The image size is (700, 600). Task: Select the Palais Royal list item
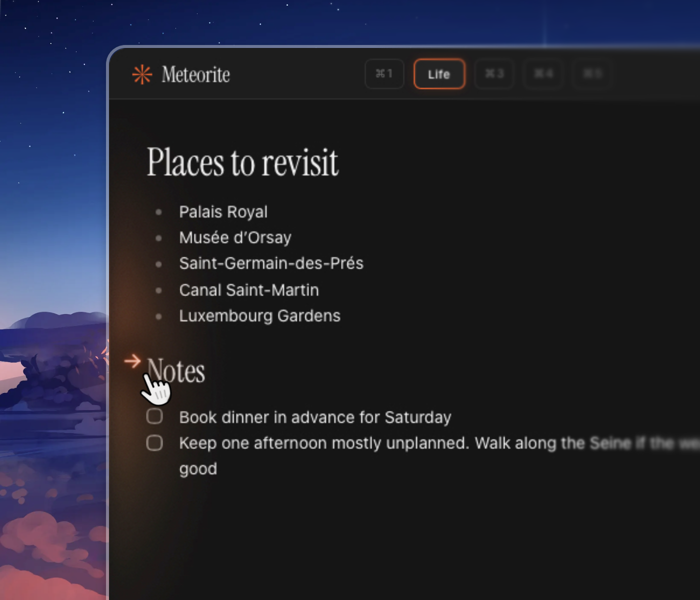click(223, 212)
